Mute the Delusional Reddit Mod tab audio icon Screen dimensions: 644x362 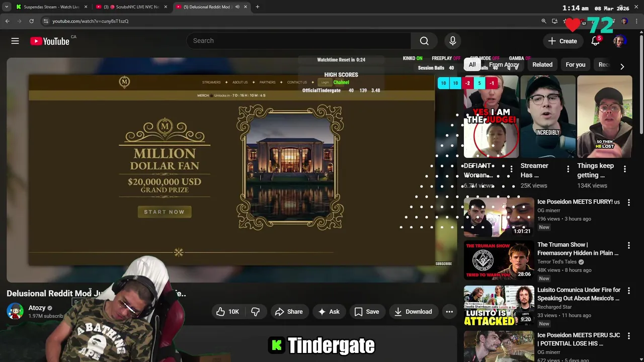tap(237, 7)
